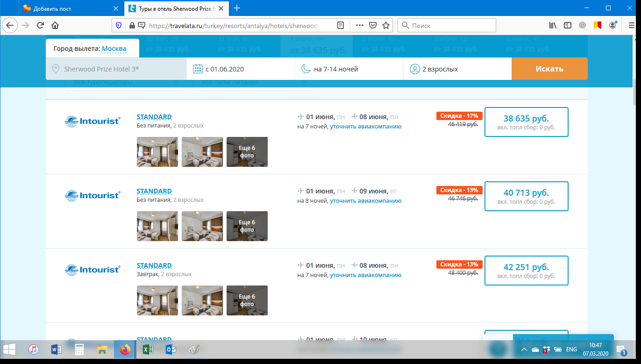Open Paint from taskbar
The image size is (641, 364).
(193, 349)
